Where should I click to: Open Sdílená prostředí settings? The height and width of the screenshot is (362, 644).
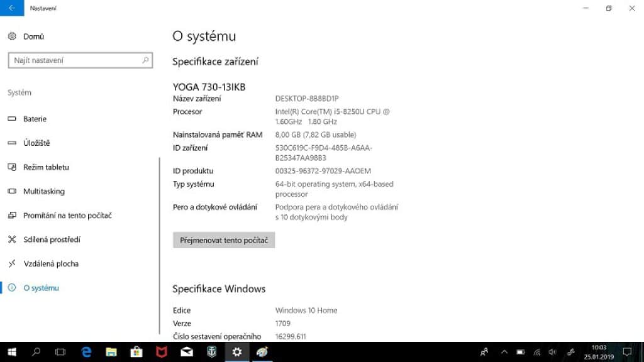(x=44, y=239)
